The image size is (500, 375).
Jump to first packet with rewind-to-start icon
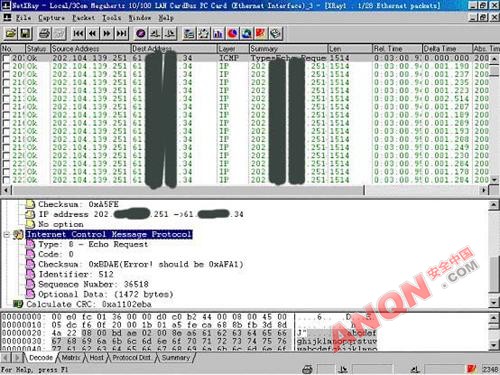(78, 33)
